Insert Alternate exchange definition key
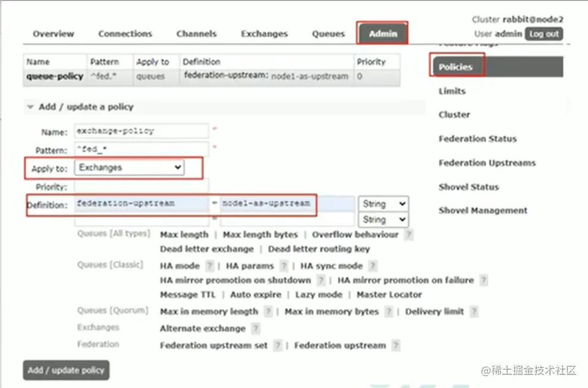The height and width of the screenshot is (388, 588). point(203,328)
